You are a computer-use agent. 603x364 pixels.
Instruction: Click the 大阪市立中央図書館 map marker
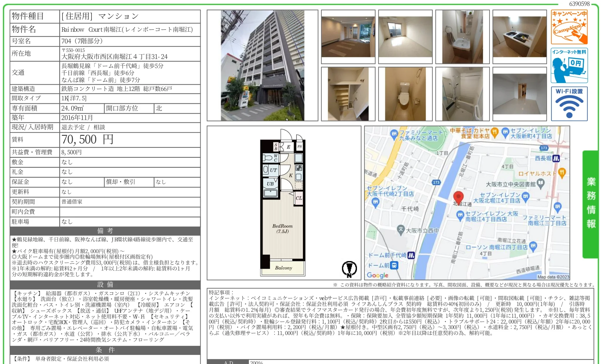[x=541, y=184]
